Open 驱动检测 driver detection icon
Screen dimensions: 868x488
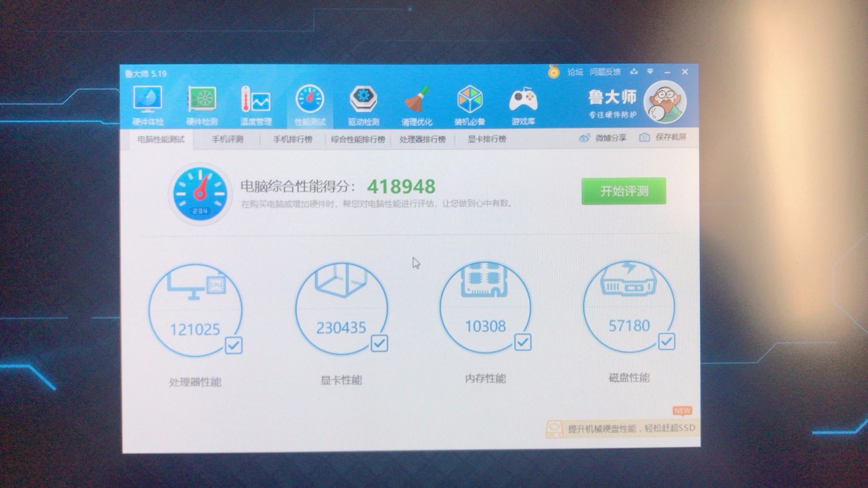click(363, 99)
